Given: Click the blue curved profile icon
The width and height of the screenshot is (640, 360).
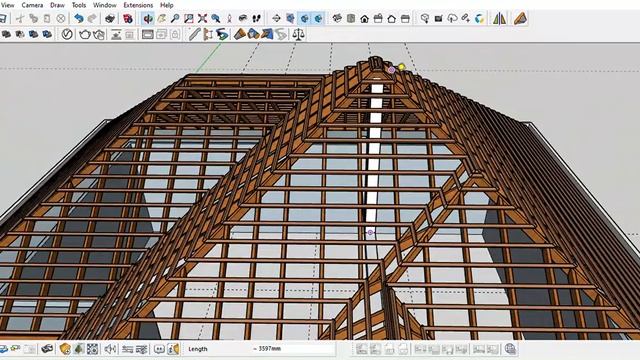Looking at the screenshot, I should tap(222, 34).
